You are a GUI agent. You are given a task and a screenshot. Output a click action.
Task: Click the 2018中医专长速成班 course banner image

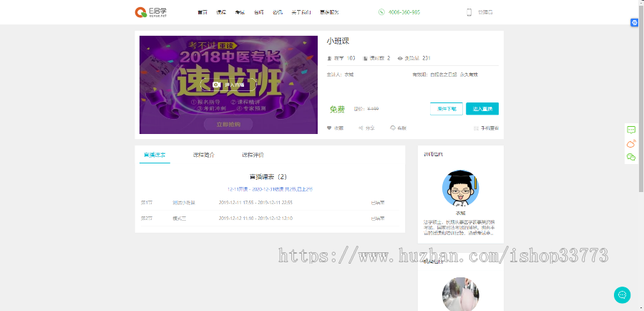point(228,85)
